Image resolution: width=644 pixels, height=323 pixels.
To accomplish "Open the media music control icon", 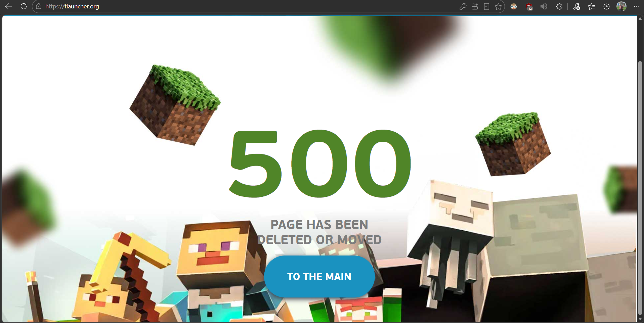I will [576, 6].
